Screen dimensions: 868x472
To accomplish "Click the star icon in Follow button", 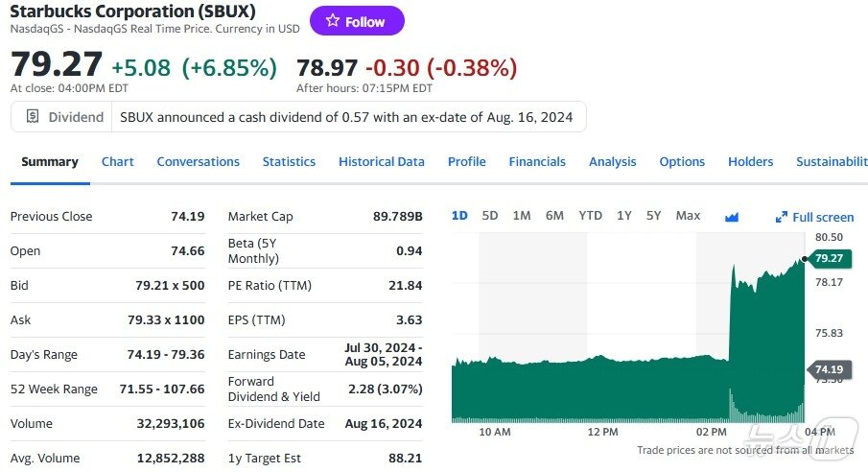I will (x=332, y=21).
